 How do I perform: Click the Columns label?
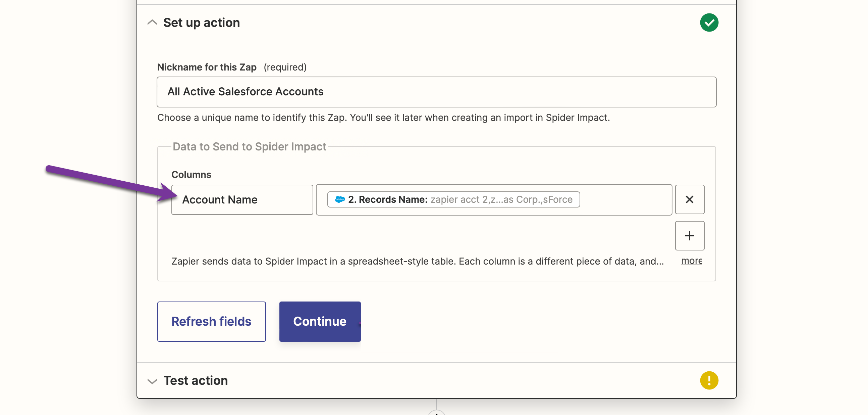pyautogui.click(x=191, y=175)
